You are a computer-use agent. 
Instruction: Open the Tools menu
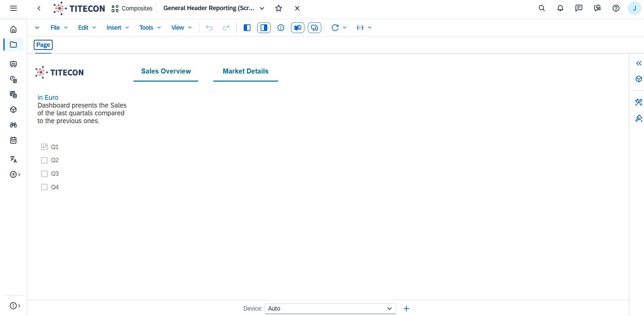(150, 28)
